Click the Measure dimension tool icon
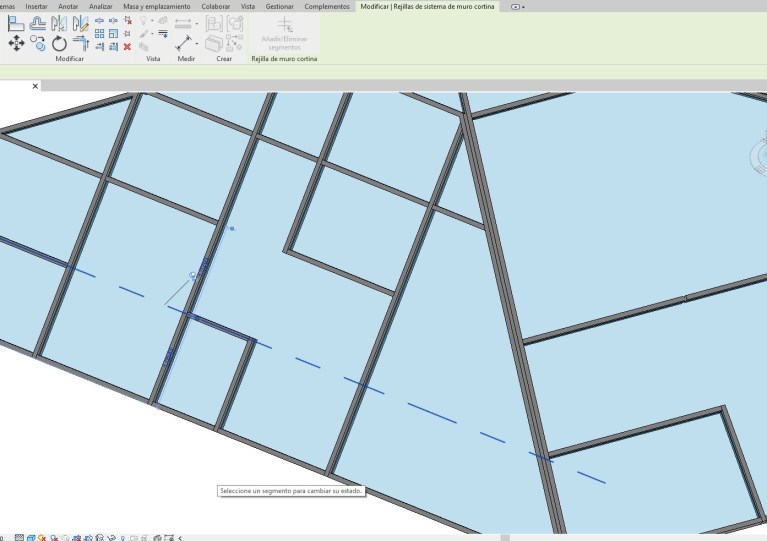 [x=181, y=22]
